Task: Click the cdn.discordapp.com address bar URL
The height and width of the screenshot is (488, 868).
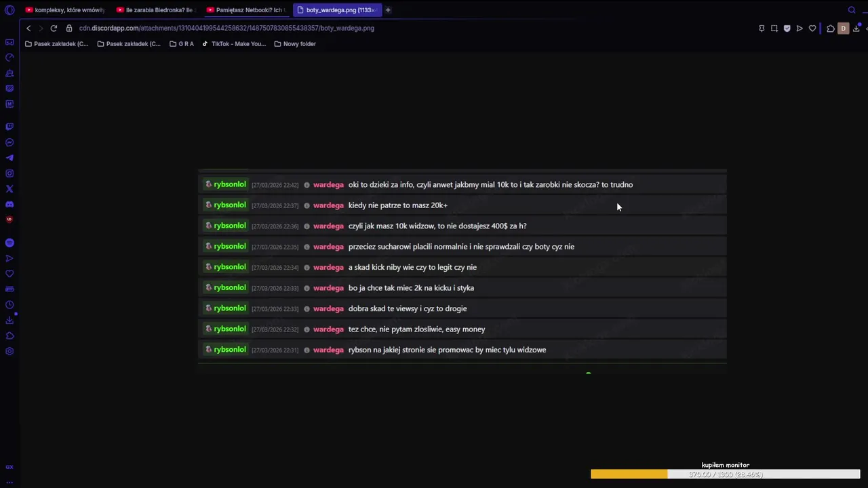Action: pyautogui.click(x=226, y=28)
